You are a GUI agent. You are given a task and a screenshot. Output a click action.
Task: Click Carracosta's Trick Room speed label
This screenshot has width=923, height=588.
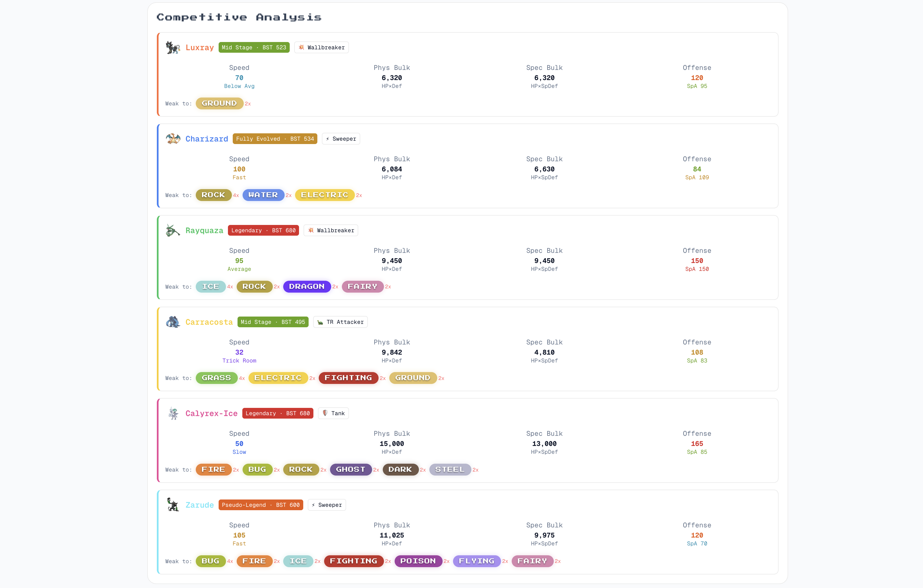pyautogui.click(x=239, y=361)
